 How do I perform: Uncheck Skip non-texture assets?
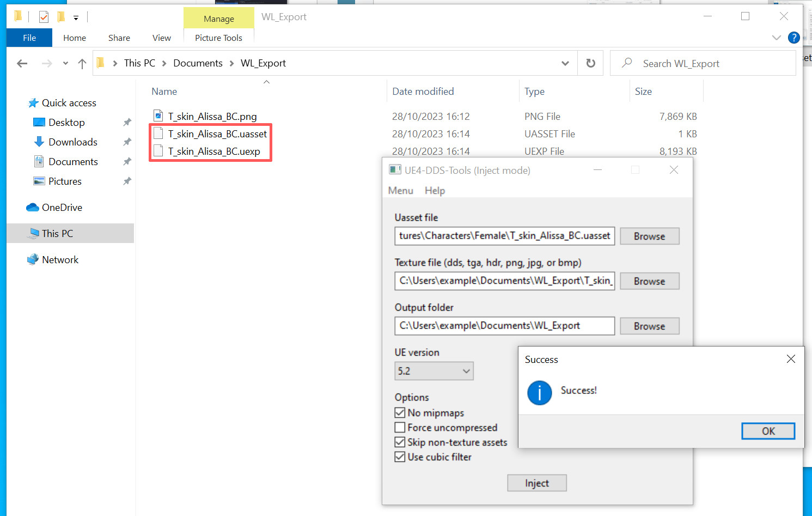click(400, 442)
